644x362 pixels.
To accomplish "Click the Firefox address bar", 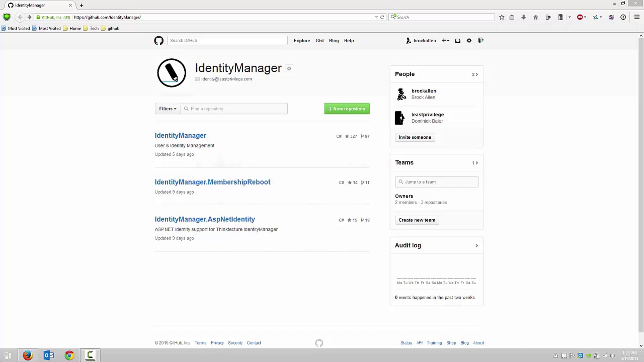I will tap(223, 17).
